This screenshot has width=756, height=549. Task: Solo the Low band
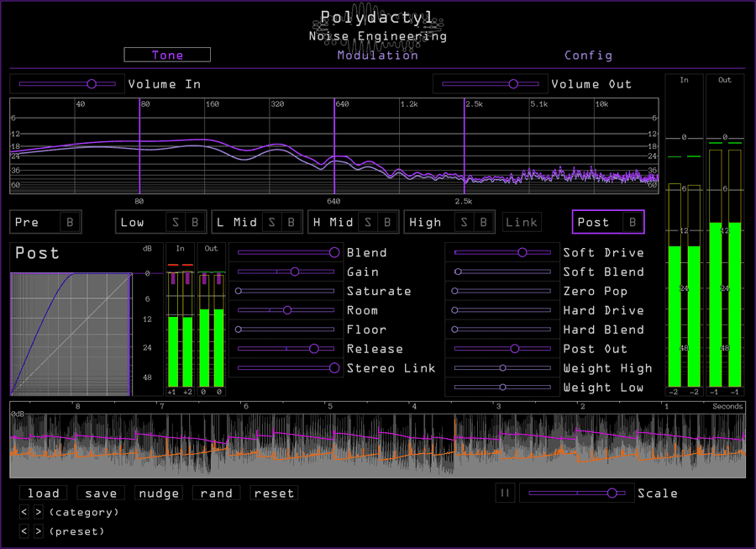[x=175, y=222]
